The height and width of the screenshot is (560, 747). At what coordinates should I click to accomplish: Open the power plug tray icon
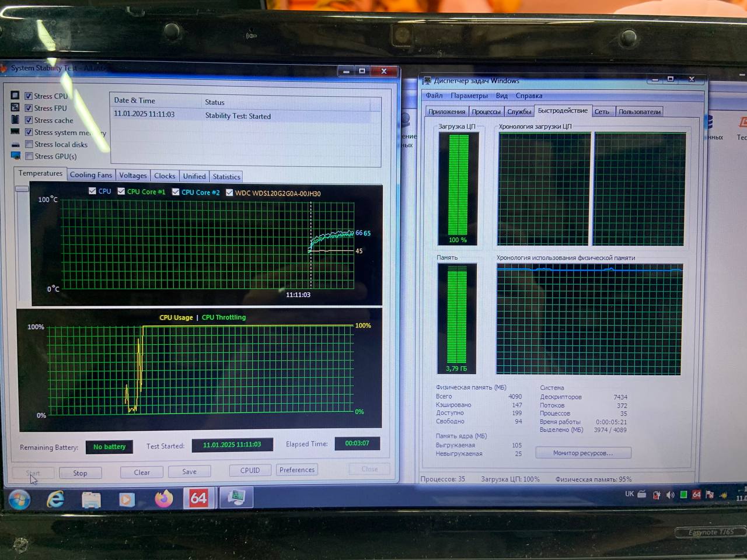coord(657,495)
